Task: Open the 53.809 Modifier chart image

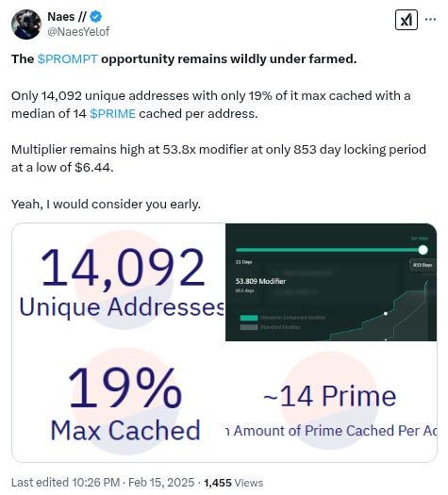Action: tap(331, 282)
